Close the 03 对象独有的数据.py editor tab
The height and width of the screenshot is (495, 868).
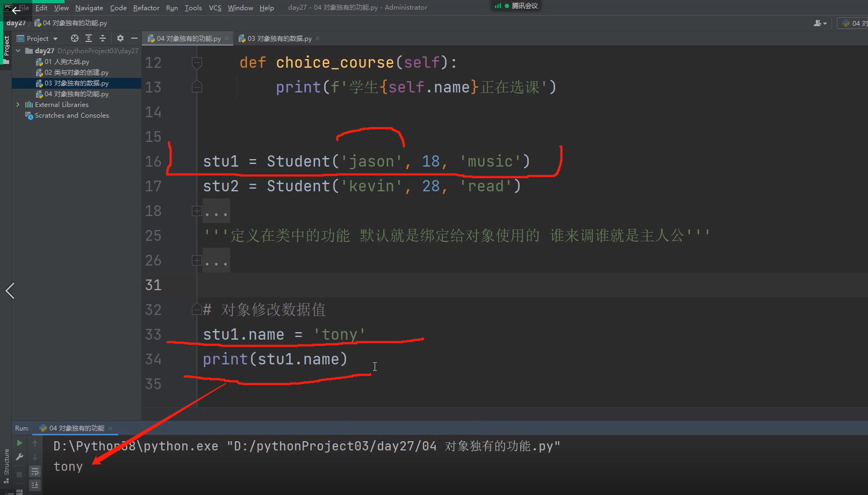pyautogui.click(x=318, y=38)
